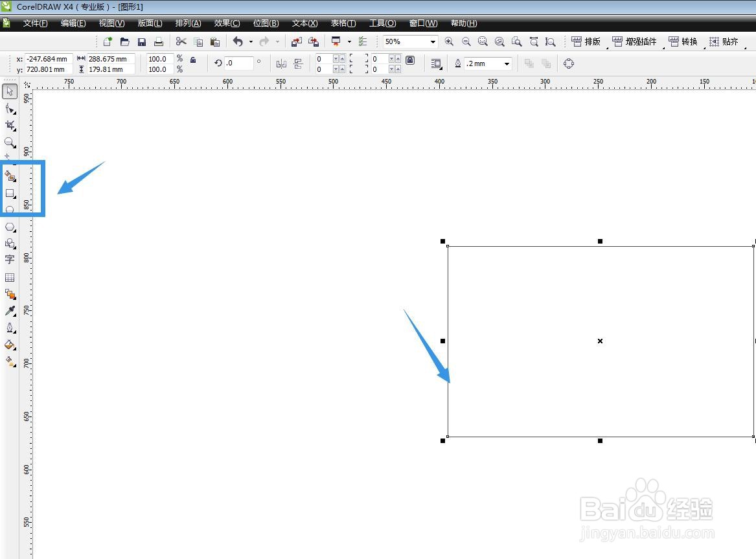Screen dimensions: 756x559
Task: Toggle the non-proportional scaling lock
Action: pos(193,60)
